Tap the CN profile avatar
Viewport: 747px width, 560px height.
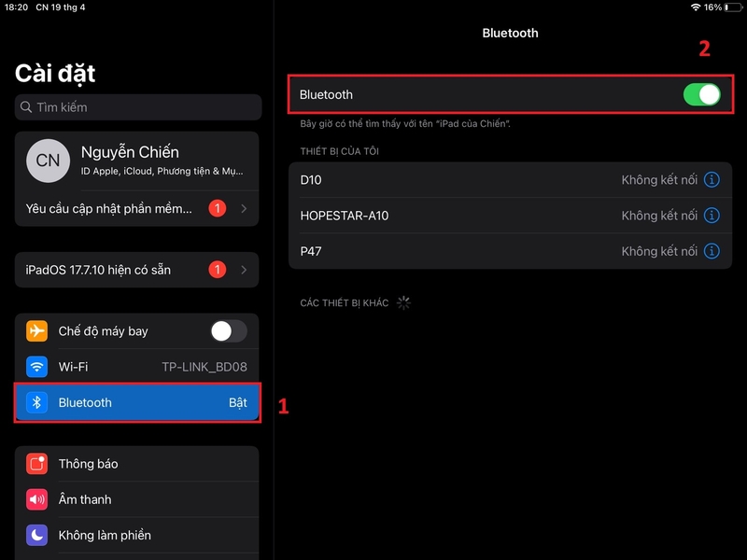pyautogui.click(x=49, y=161)
